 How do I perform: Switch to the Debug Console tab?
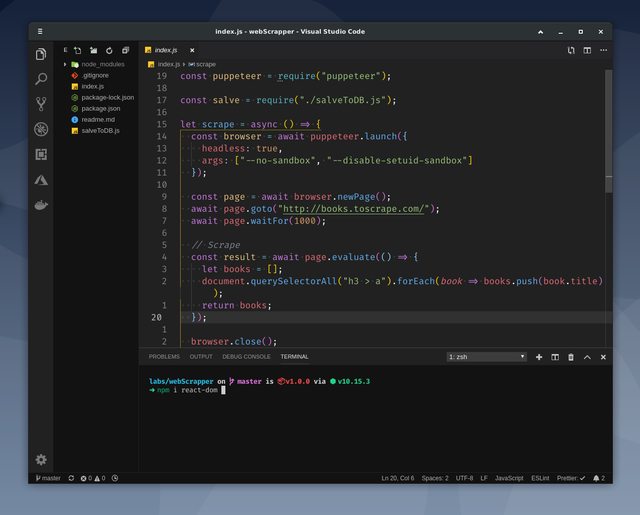coord(246,357)
